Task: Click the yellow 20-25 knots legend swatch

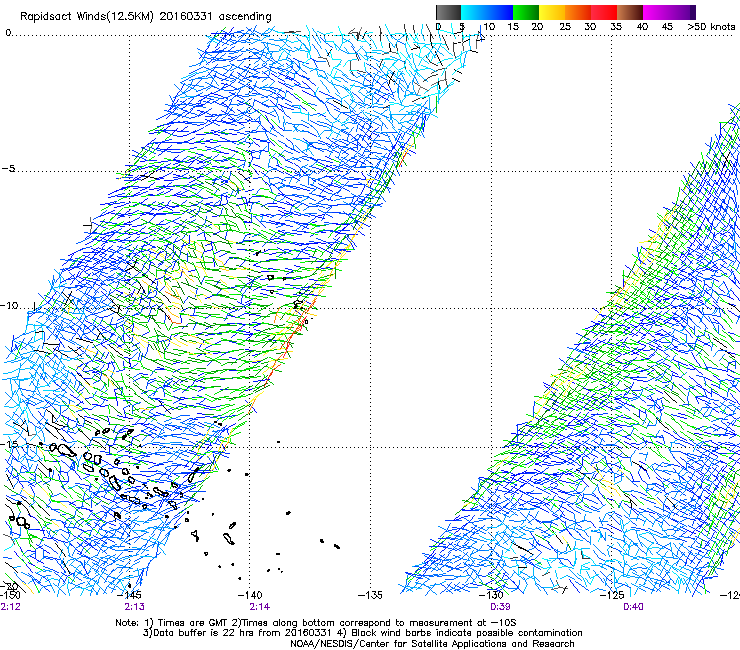Action: (x=552, y=12)
